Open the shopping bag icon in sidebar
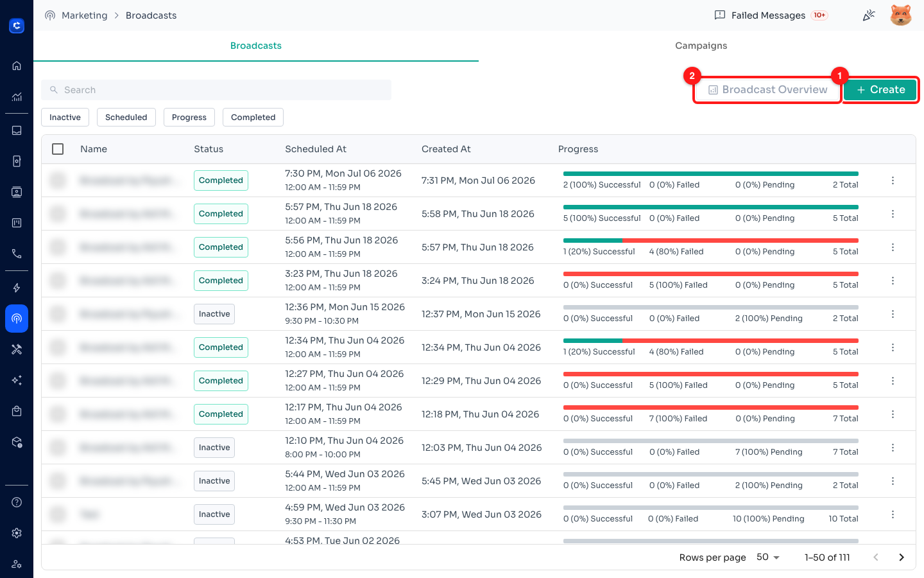 (17, 411)
